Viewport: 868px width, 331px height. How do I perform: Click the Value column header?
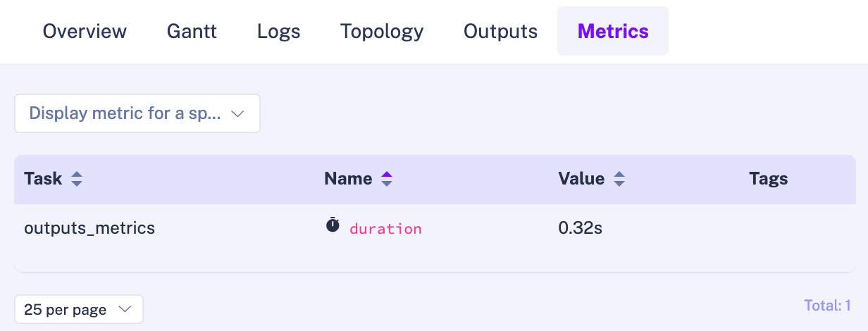coord(581,179)
